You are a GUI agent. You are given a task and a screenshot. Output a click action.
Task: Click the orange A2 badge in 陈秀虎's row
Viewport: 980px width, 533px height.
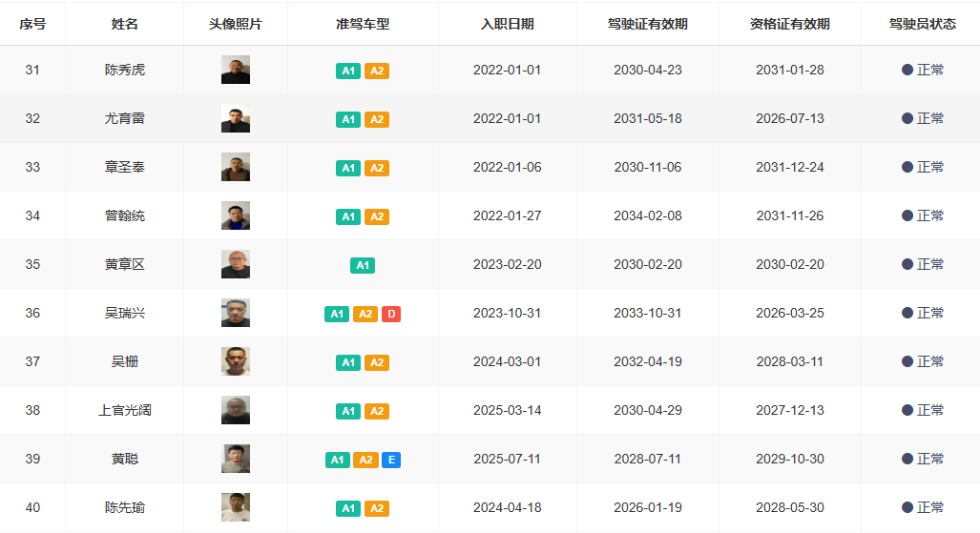pos(377,71)
